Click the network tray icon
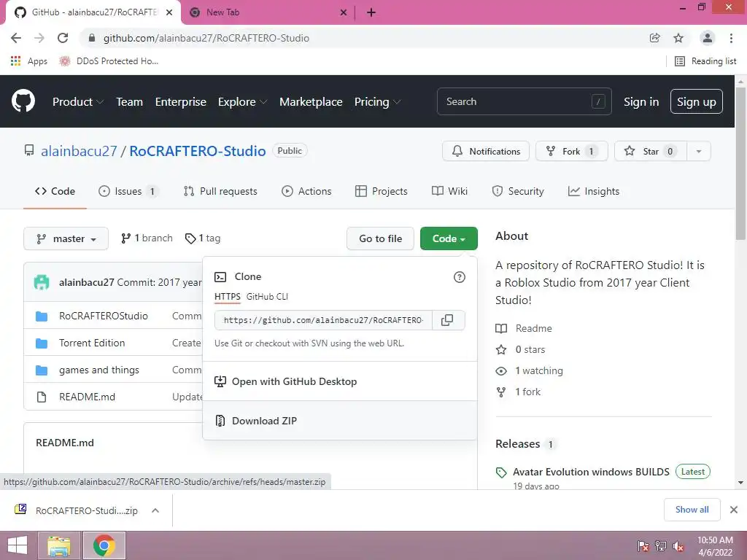The width and height of the screenshot is (747, 560). [661, 546]
